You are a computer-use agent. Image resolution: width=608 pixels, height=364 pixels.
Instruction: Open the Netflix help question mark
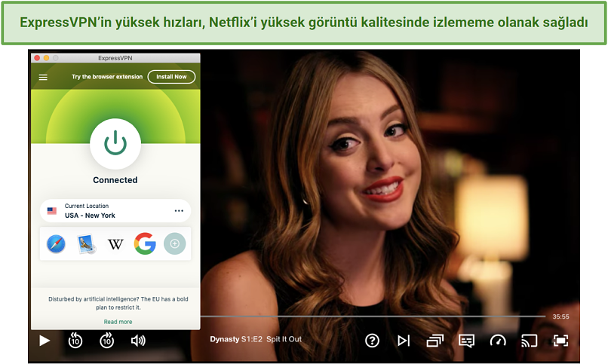372,341
